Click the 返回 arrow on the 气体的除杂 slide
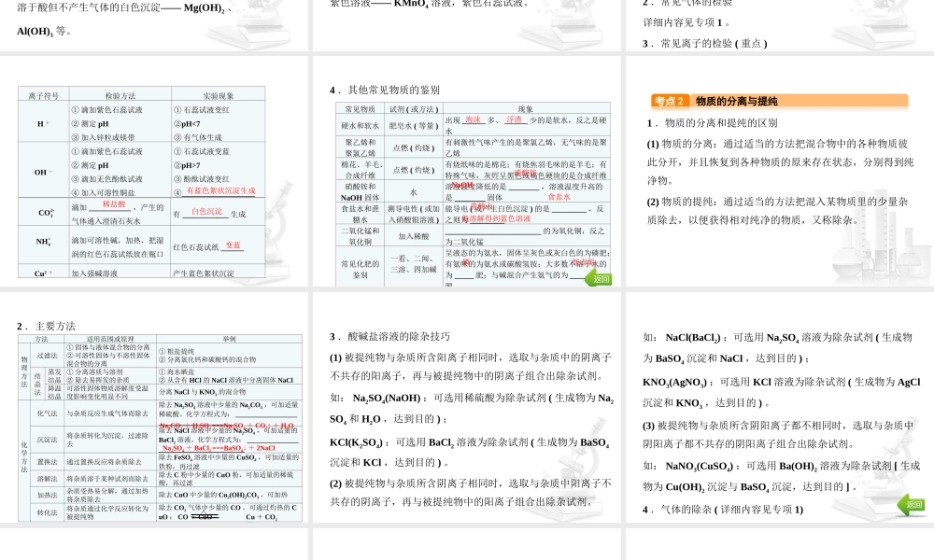Screen dimensions: 934x560 click(x=911, y=505)
